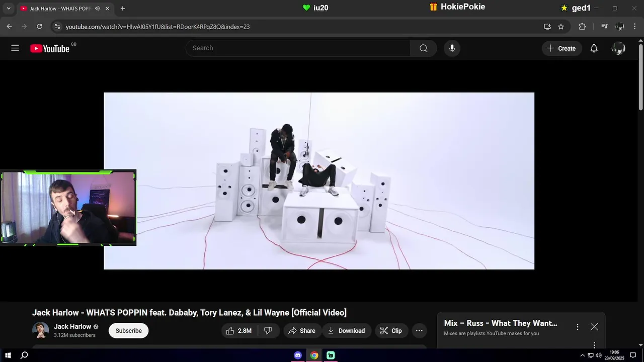Show hidden system tray icons
644x362 pixels.
click(x=583, y=355)
